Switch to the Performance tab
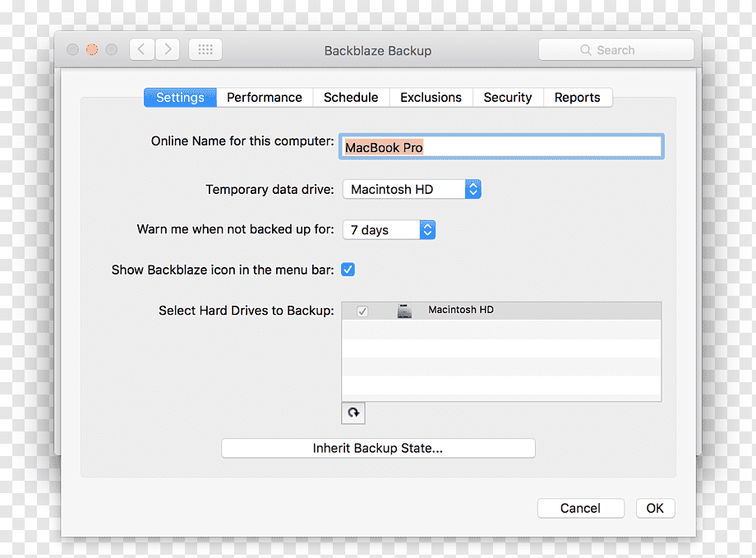 pos(265,98)
